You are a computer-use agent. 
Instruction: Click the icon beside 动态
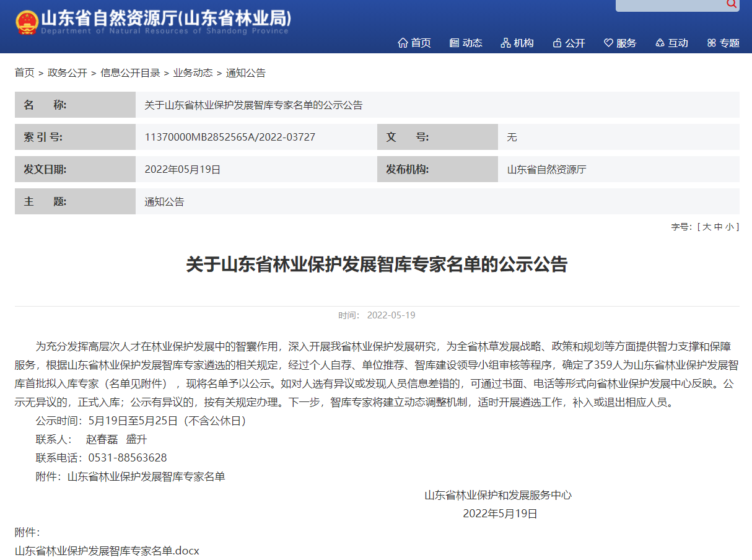coord(455,43)
